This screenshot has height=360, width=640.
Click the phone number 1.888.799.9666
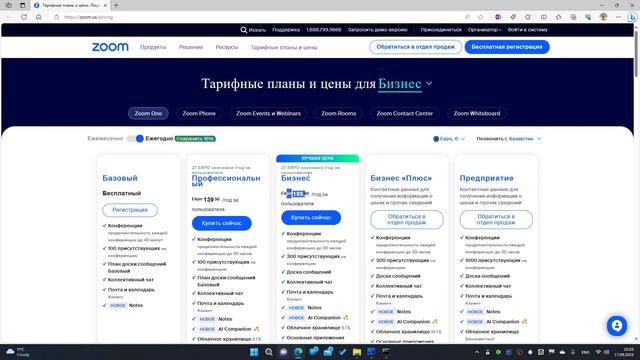click(324, 30)
